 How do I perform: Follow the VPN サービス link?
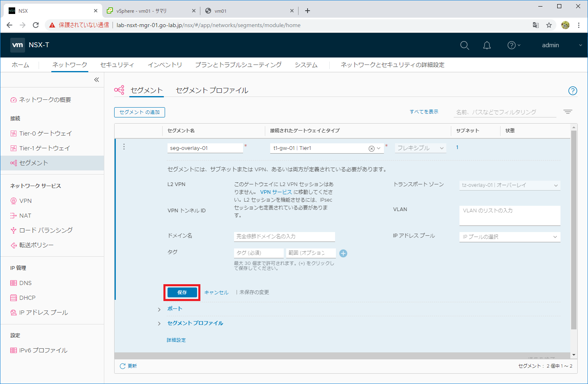click(276, 192)
